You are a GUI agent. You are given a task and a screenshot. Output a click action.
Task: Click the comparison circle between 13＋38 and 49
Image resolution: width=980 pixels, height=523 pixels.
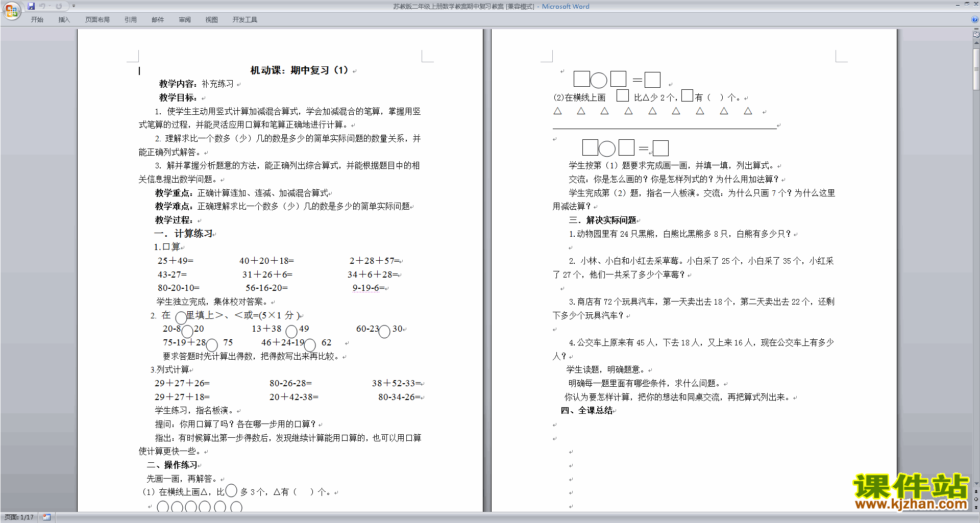(291, 332)
